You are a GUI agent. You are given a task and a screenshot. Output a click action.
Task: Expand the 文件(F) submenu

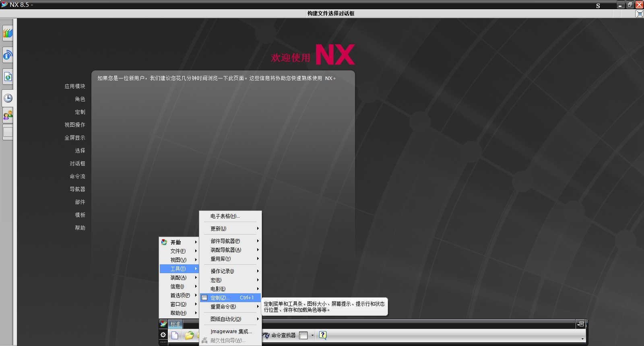179,251
